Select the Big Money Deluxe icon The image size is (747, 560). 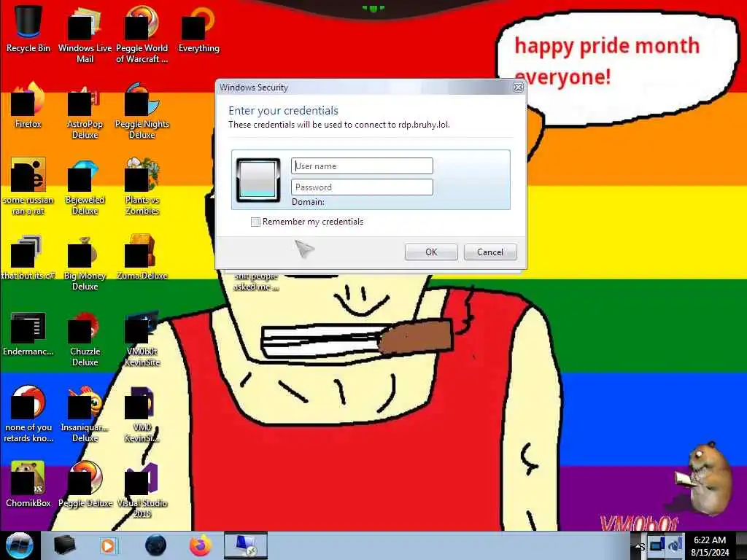click(85, 262)
